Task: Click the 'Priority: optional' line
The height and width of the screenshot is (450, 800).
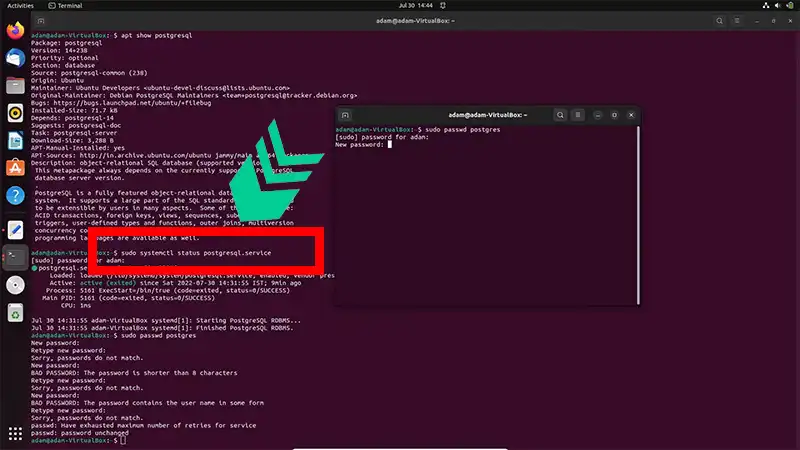Action: tap(65, 58)
